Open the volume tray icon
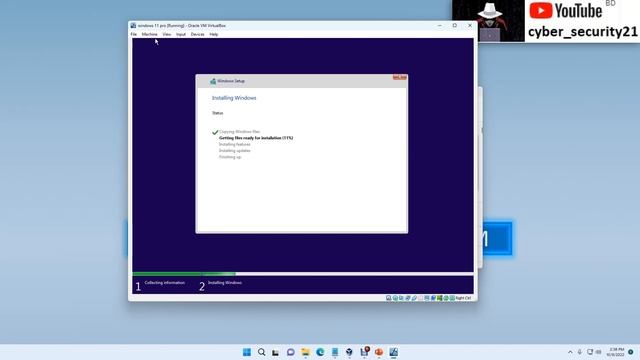This screenshot has width=640, height=360. pyautogui.click(x=599, y=352)
